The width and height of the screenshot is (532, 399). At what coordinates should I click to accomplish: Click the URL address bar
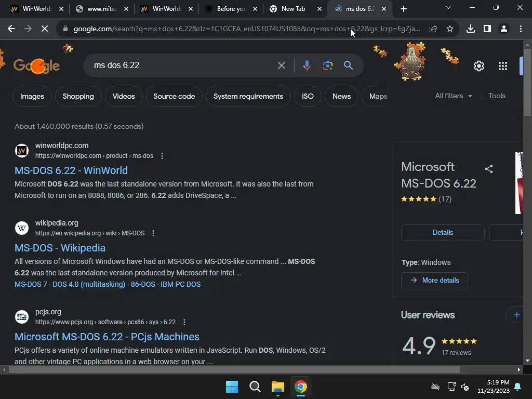pos(246,29)
